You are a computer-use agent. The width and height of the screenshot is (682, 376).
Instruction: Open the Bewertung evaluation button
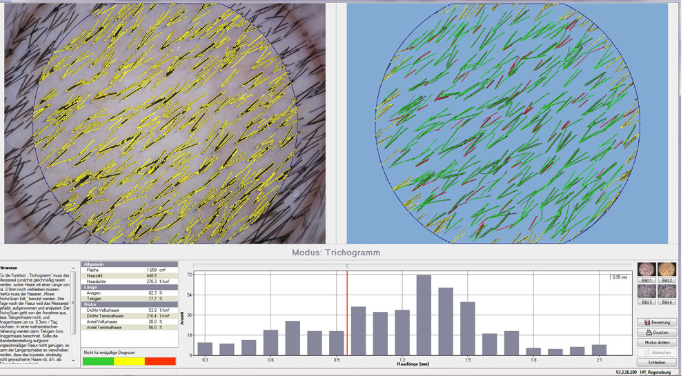(657, 322)
